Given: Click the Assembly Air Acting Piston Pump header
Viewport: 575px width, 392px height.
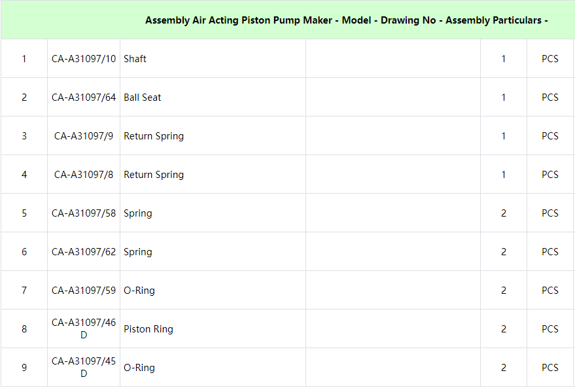Looking at the screenshot, I should point(346,20).
